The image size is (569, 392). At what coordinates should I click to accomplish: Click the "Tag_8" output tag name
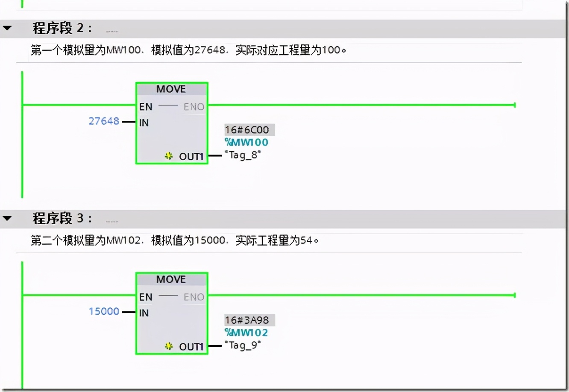point(243,155)
